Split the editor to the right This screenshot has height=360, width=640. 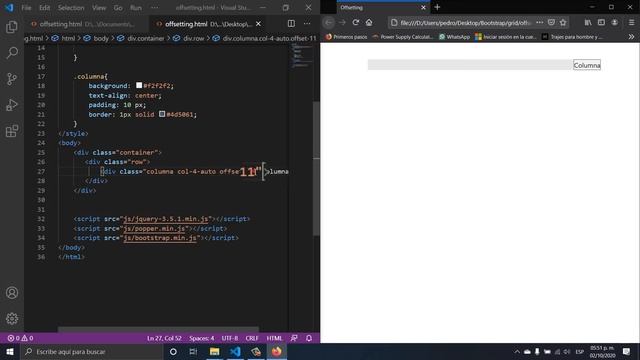pyautogui.click(x=291, y=24)
